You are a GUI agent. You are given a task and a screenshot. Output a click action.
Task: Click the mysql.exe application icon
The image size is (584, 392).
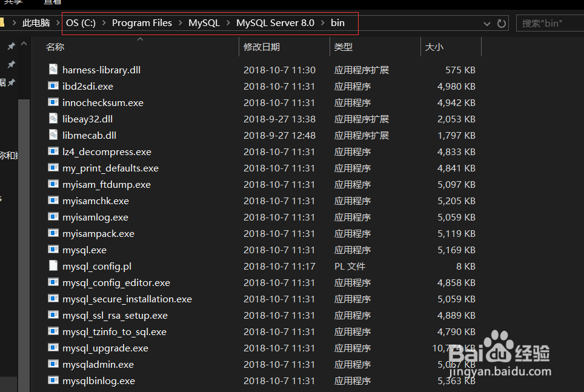click(53, 250)
